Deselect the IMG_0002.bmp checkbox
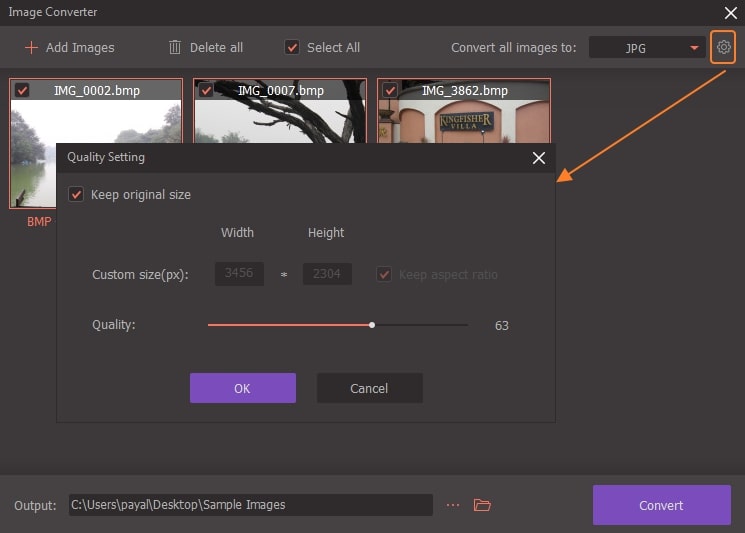The width and height of the screenshot is (745, 533). (22, 91)
